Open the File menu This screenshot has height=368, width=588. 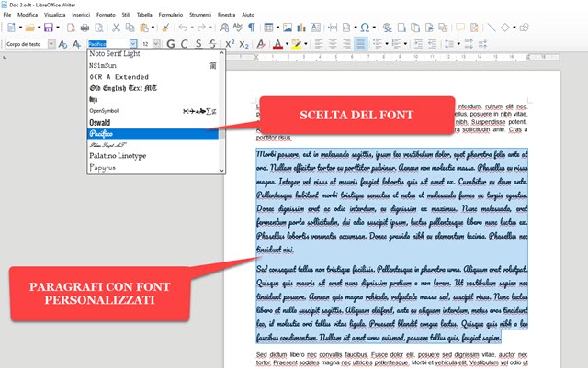(x=7, y=15)
